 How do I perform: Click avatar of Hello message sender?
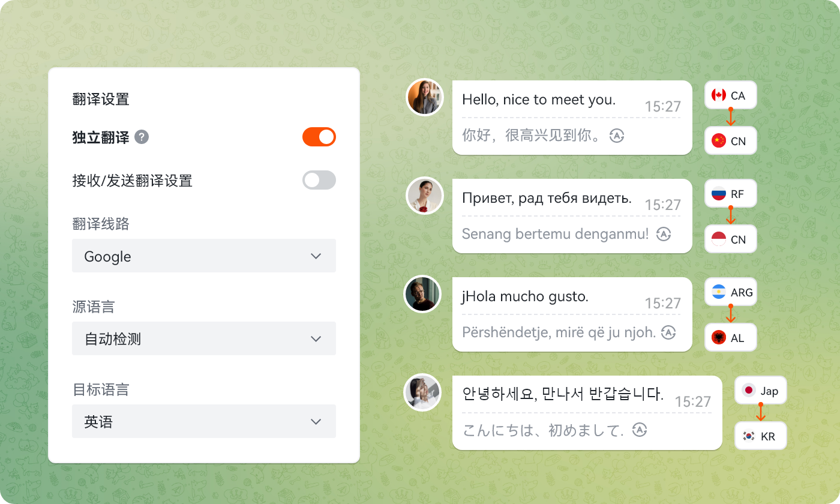425,97
